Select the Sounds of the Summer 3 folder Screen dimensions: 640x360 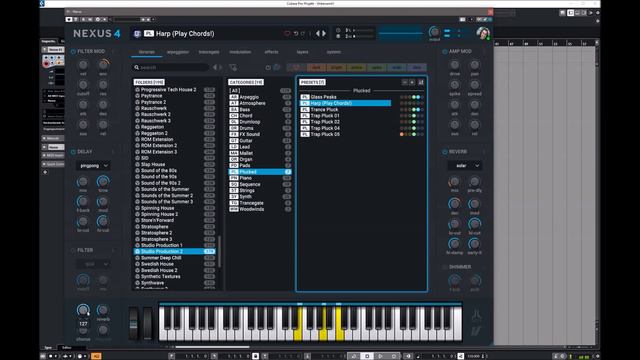tap(174, 202)
